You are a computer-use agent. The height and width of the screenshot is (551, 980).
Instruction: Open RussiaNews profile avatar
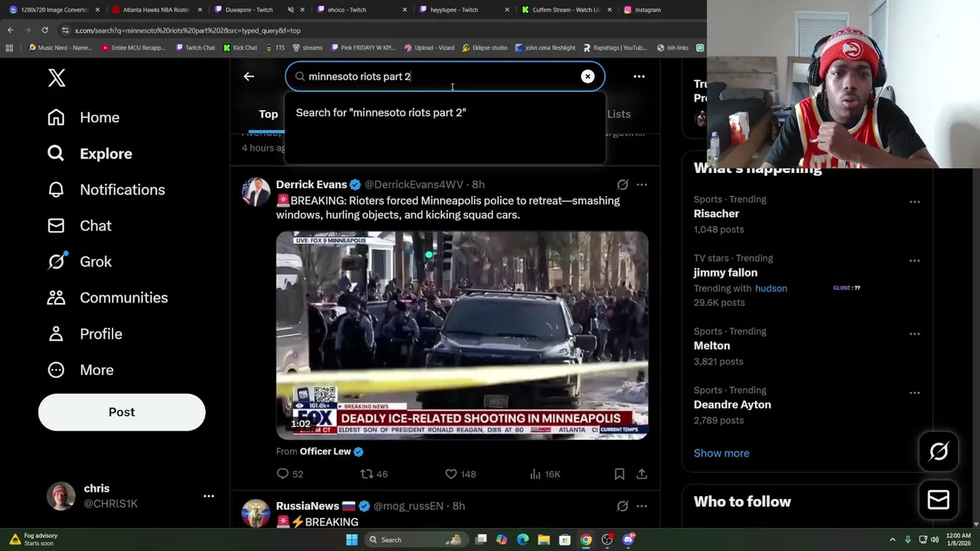(256, 513)
